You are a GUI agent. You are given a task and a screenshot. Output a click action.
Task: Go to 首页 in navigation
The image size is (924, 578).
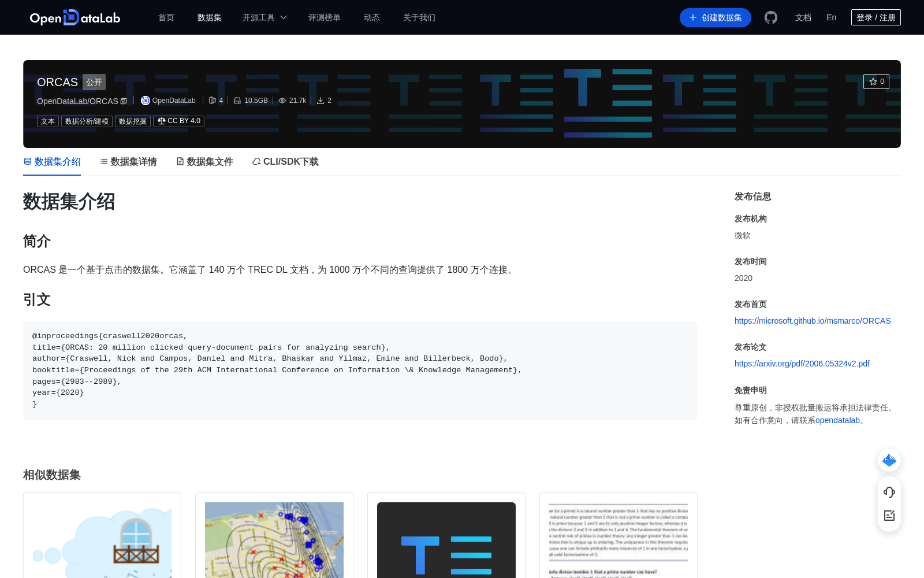point(166,17)
